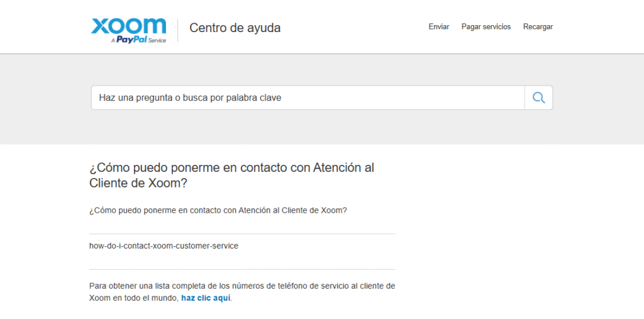Follow the 'haz clic aquí' link

[206, 298]
